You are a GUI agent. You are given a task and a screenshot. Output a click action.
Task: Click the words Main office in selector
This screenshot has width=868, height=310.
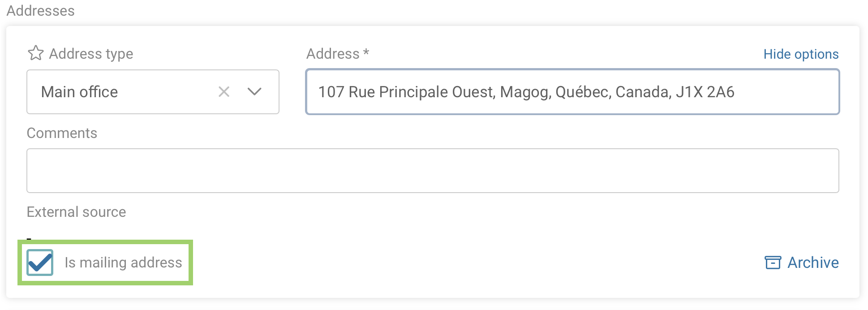(x=79, y=92)
